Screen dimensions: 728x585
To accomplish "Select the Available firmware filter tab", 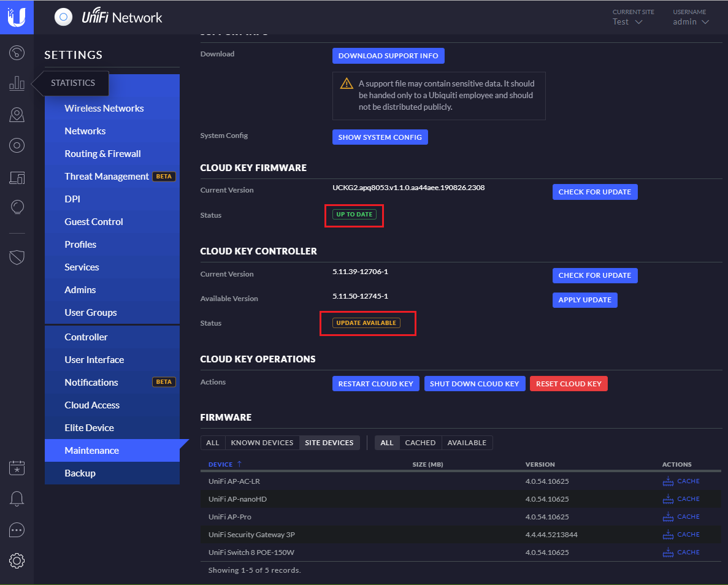I will click(467, 443).
